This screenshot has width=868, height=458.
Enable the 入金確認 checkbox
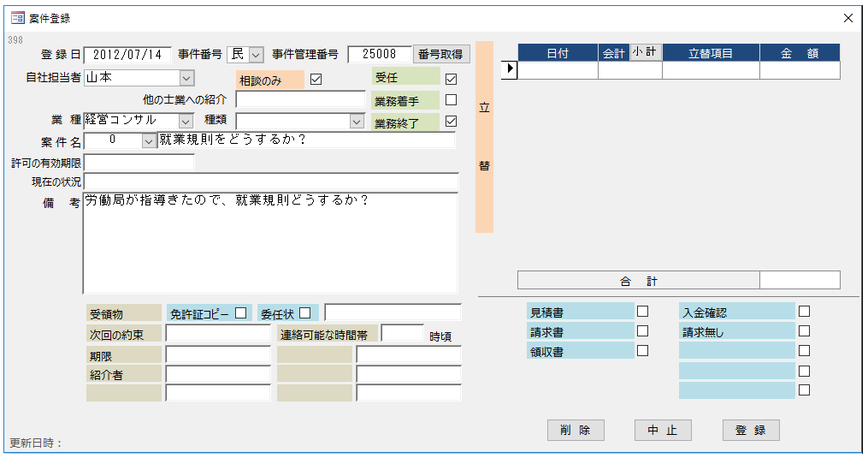pyautogui.click(x=805, y=312)
